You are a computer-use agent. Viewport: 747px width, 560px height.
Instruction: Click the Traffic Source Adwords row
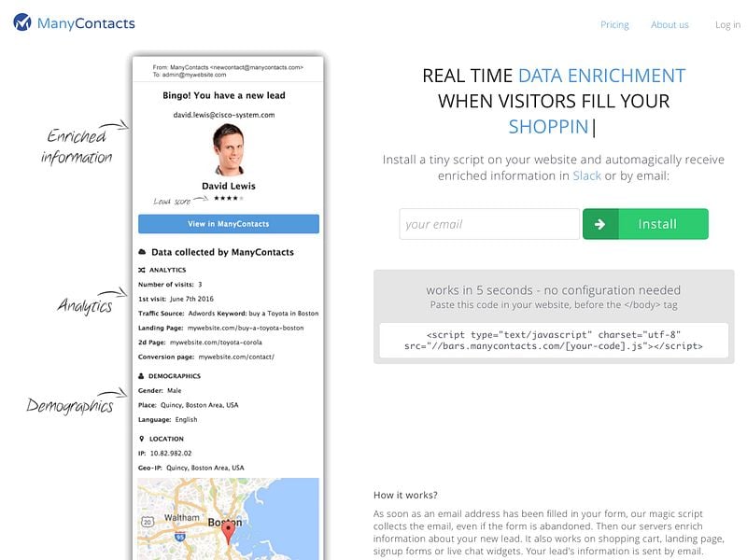pyautogui.click(x=228, y=314)
